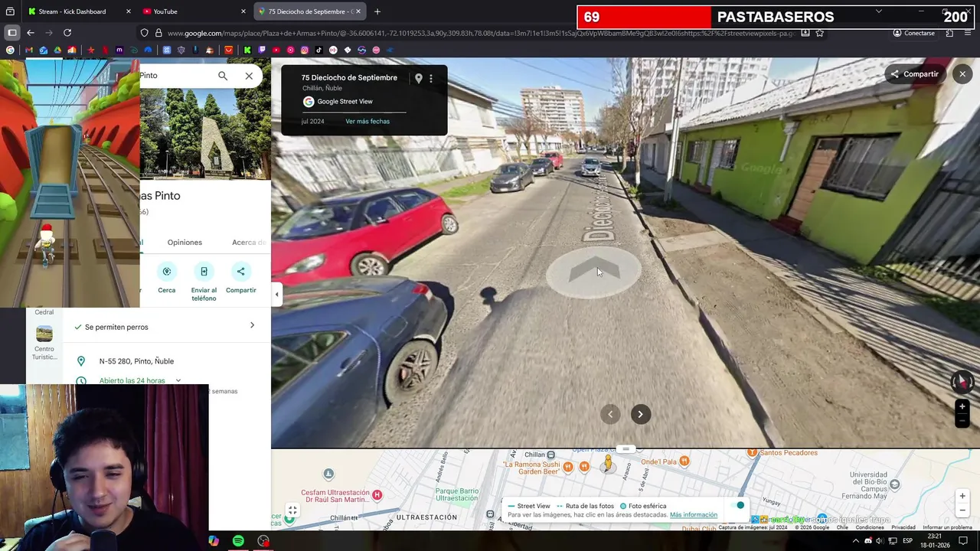Reload the page
980x551 pixels.
click(67, 33)
